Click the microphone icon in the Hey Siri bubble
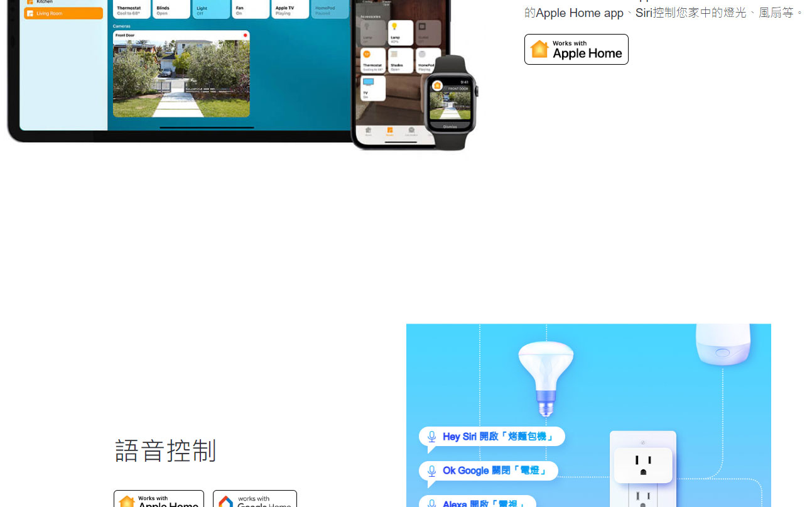The image size is (812, 507). point(432,437)
